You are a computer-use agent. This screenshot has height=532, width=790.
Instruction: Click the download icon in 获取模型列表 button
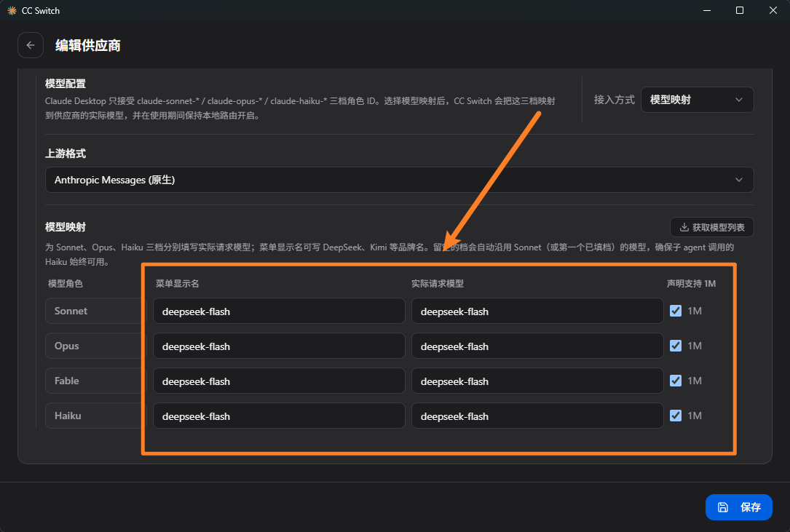point(684,227)
